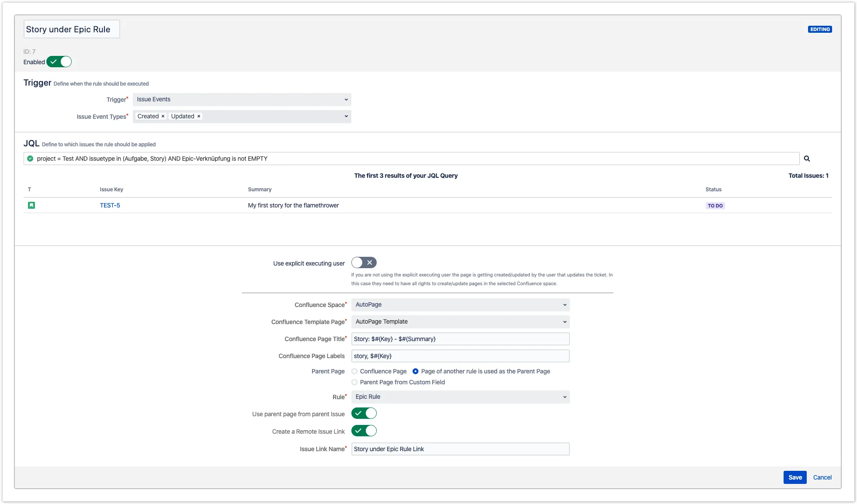Click the JQL search magnifier icon

(807, 159)
